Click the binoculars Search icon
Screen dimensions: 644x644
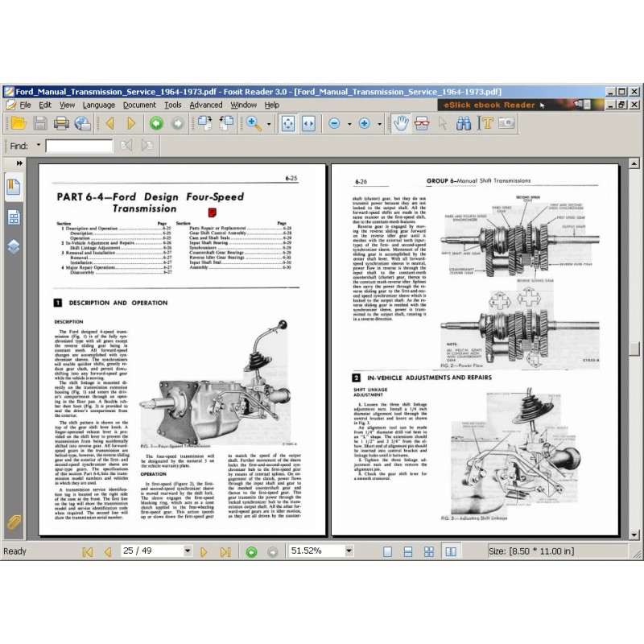coord(464,123)
